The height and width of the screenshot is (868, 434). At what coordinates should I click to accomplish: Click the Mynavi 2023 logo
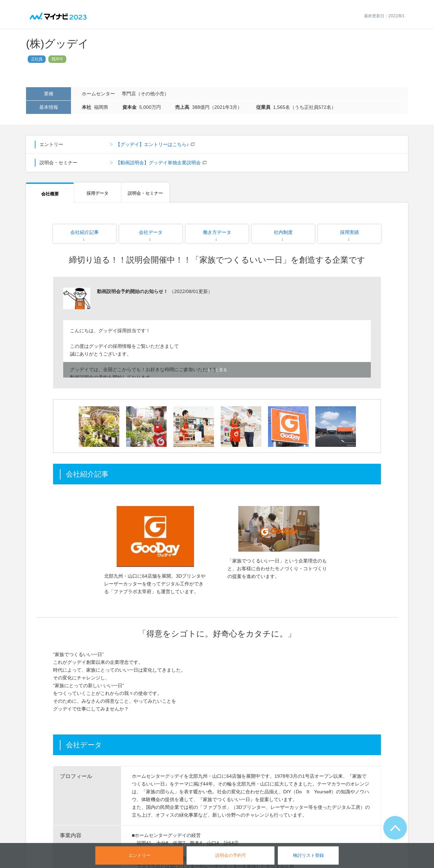coord(58,17)
